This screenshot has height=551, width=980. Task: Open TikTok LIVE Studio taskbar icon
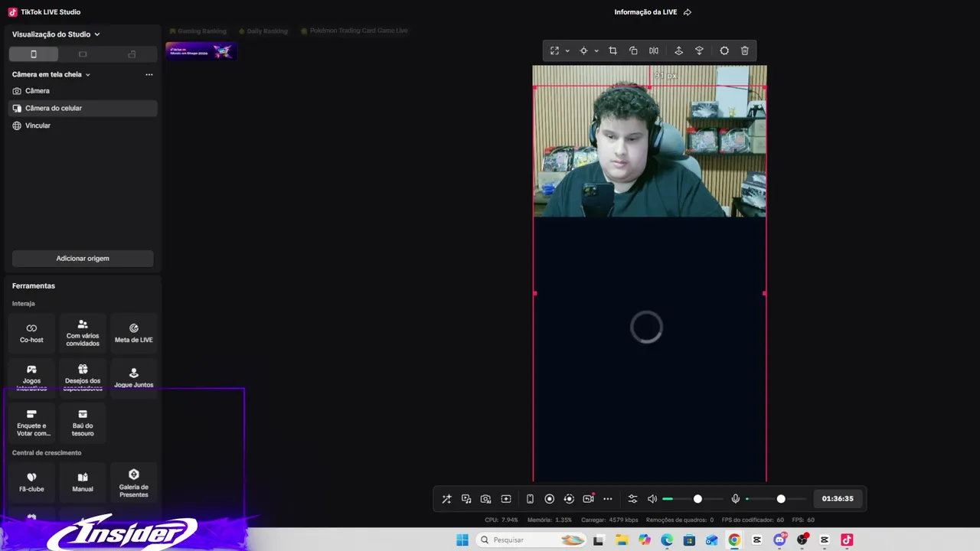[847, 540]
